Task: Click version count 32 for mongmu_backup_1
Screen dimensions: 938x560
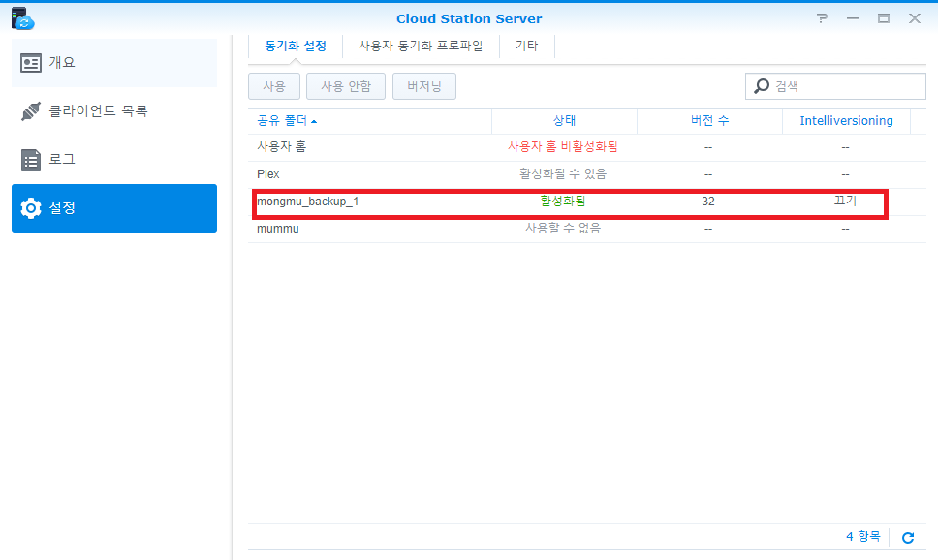Action: coord(708,202)
